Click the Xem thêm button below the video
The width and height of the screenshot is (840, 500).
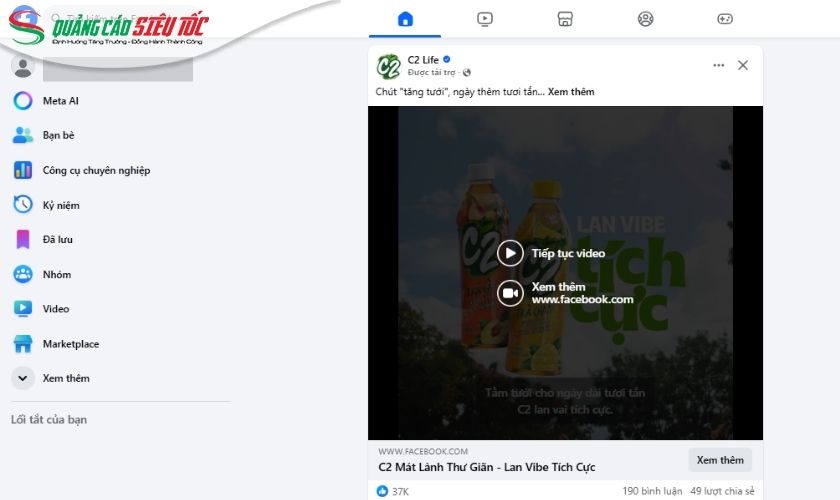point(720,460)
